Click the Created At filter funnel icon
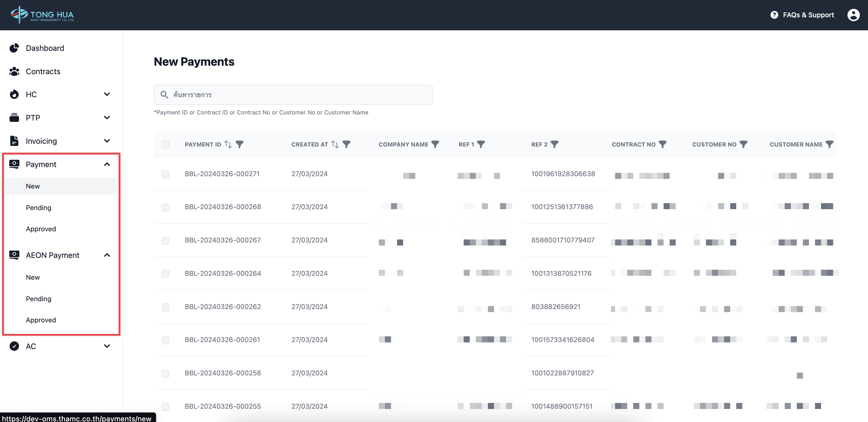This screenshot has width=868, height=422. (x=346, y=144)
